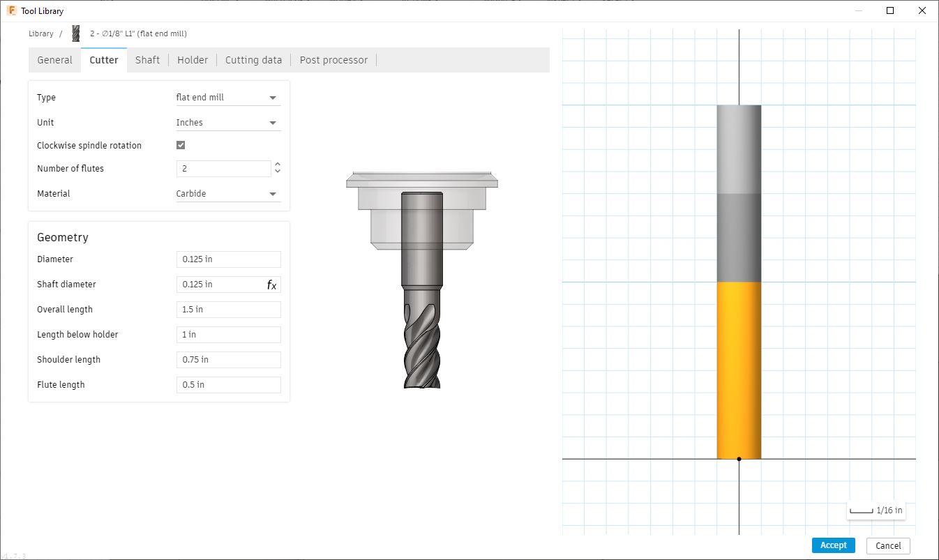Screen dimensions: 939x560
Task: Edit the Length below holder field
Action: click(x=229, y=335)
